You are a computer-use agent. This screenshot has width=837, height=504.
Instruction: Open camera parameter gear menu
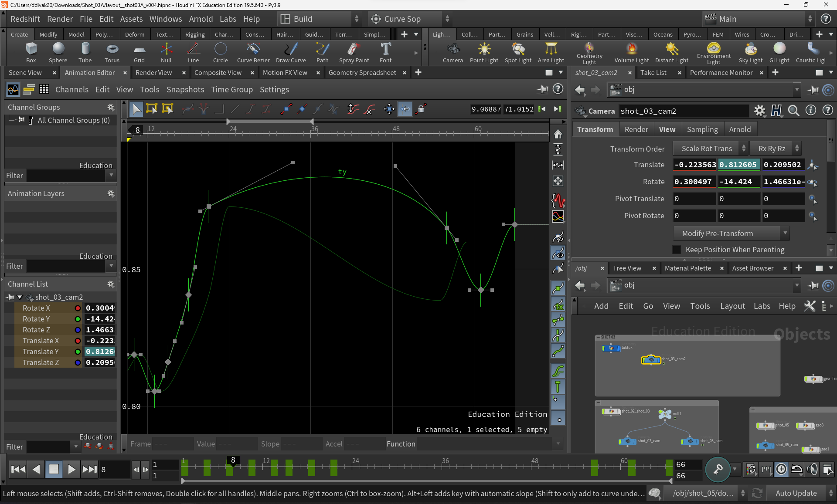click(759, 111)
